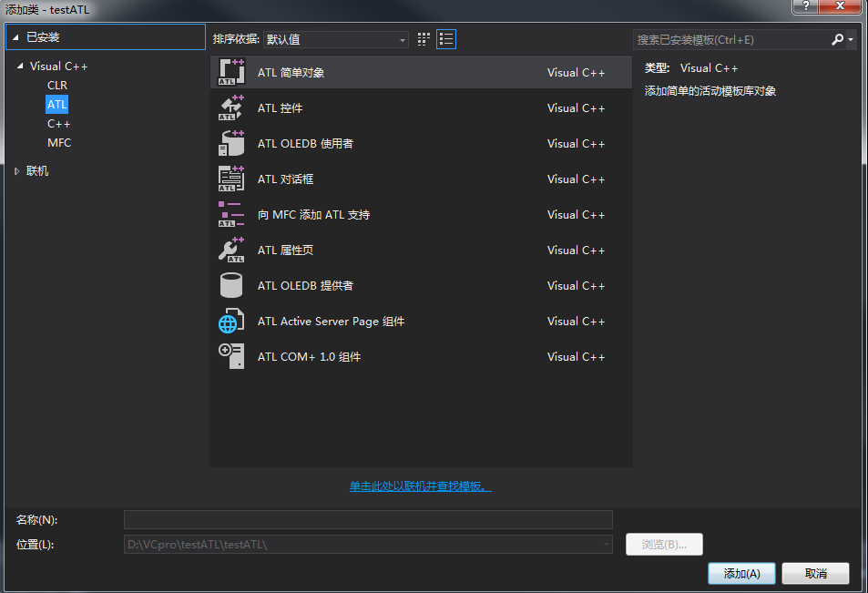The height and width of the screenshot is (593, 868).
Task: Select CLR in the category tree
Action: [x=57, y=86]
